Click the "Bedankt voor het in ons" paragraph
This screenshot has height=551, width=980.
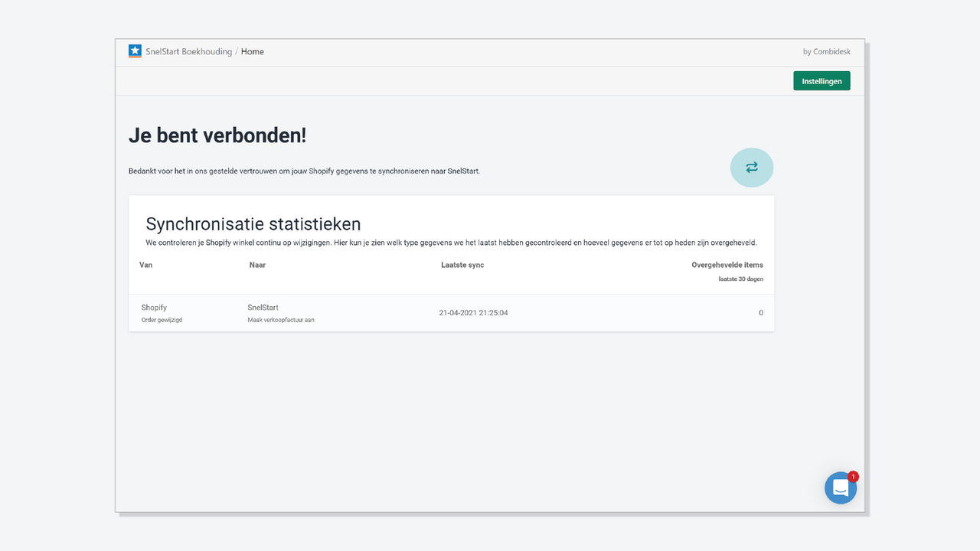click(304, 171)
